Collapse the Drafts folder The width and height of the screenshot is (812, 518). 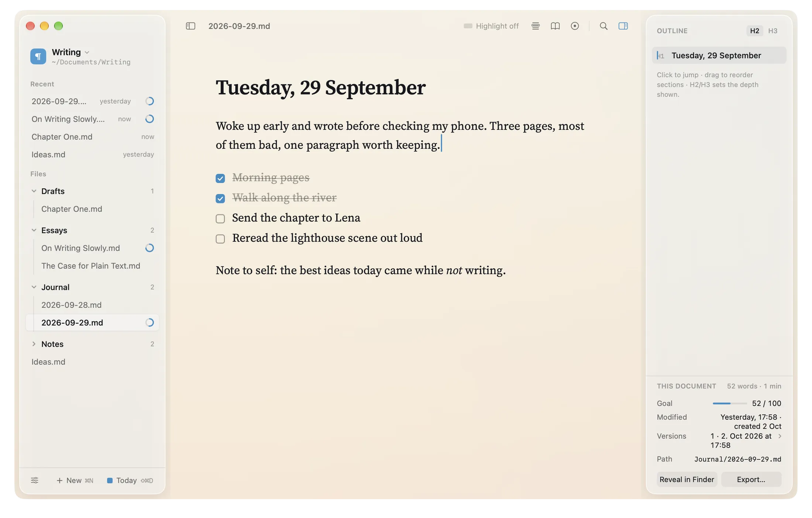click(34, 191)
